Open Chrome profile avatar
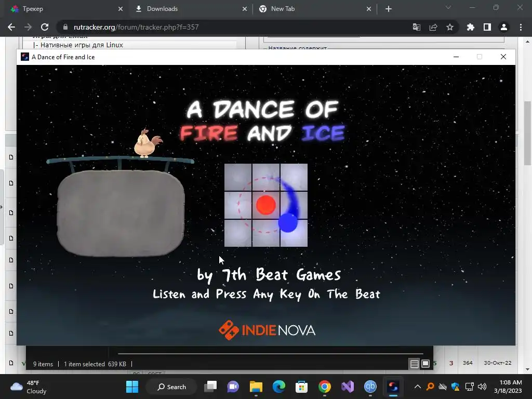Screen dimensions: 532x399 pos(504,27)
